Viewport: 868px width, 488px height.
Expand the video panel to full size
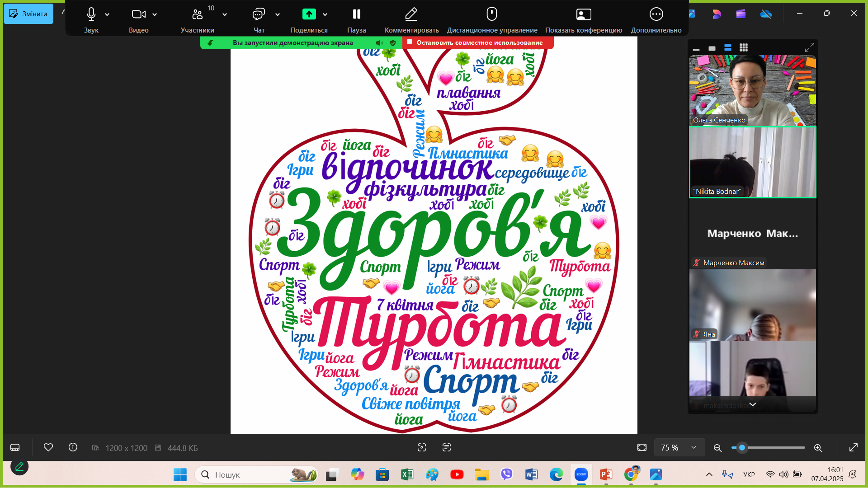coord(810,47)
